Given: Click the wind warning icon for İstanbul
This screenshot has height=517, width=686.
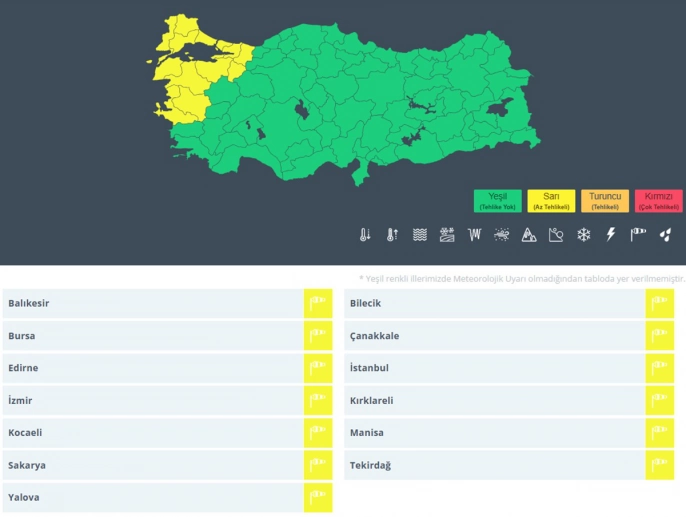Looking at the screenshot, I should [x=659, y=368].
